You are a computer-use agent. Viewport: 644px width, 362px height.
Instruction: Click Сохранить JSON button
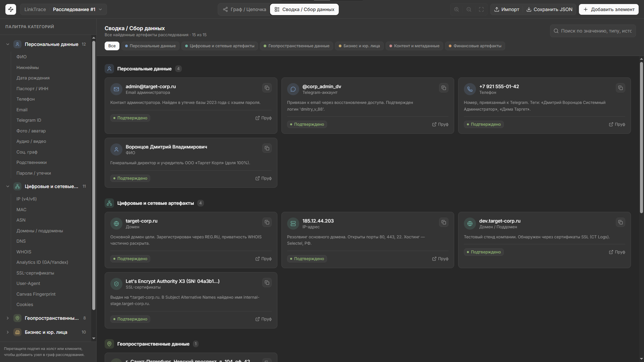[549, 9]
